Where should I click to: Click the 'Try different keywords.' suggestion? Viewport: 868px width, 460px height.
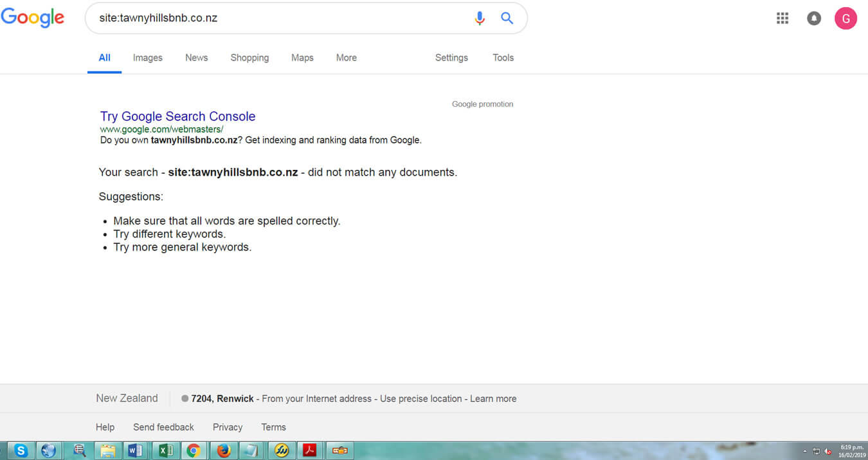(170, 234)
